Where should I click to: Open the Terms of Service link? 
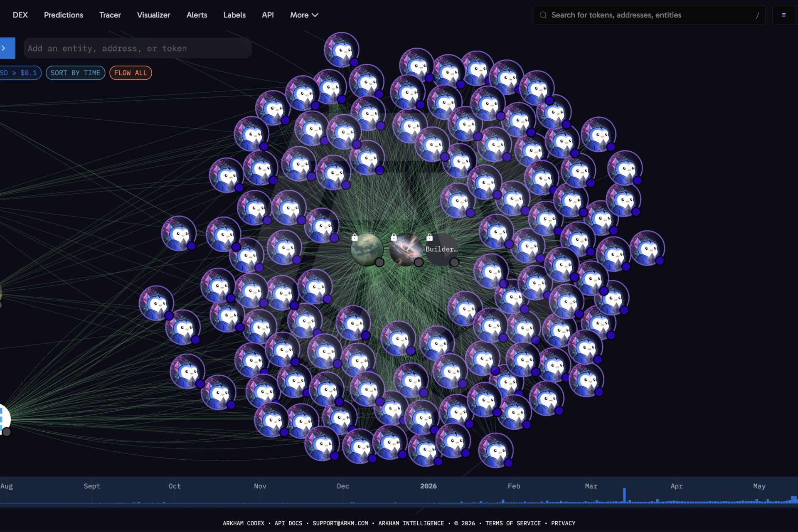point(513,523)
